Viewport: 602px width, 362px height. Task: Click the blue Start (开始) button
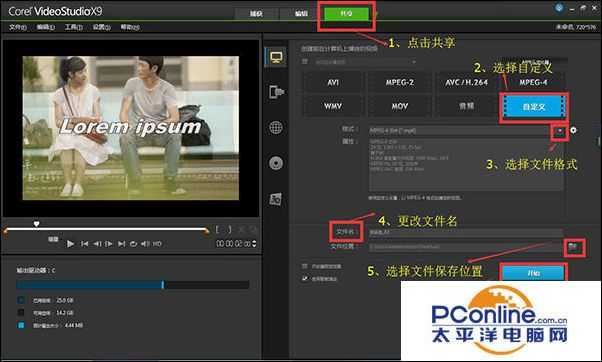coord(534,273)
